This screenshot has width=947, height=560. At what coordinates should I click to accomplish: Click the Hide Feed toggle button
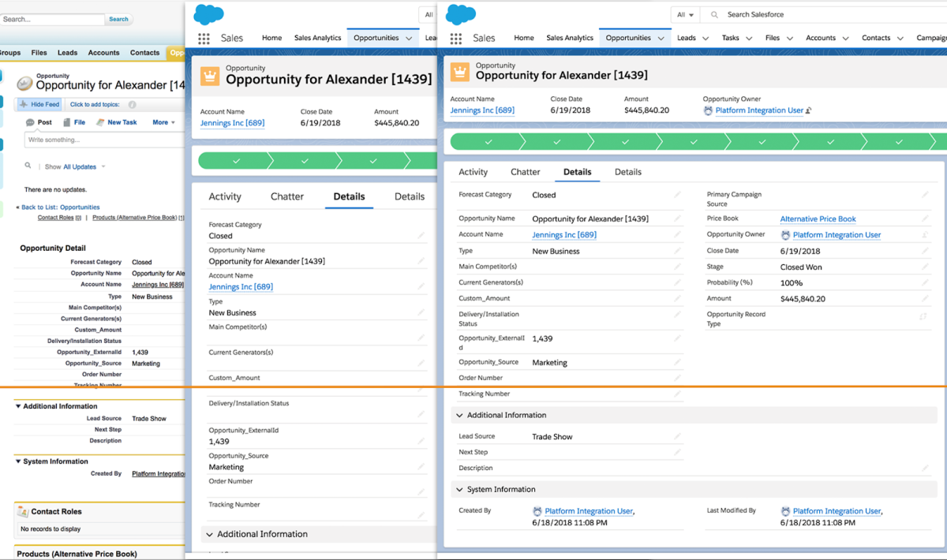point(39,104)
